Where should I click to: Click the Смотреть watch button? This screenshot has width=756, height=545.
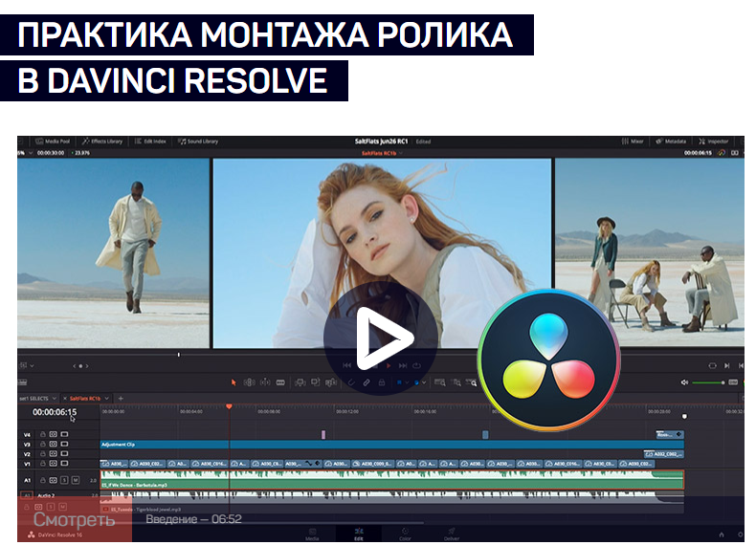pos(75,520)
